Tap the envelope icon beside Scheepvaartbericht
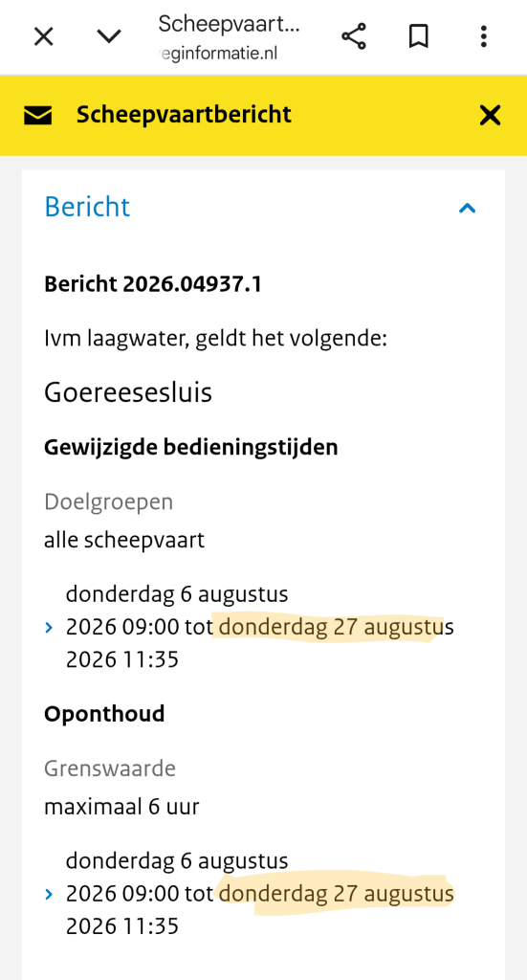Viewport: 527px width, 980px height. [x=38, y=115]
